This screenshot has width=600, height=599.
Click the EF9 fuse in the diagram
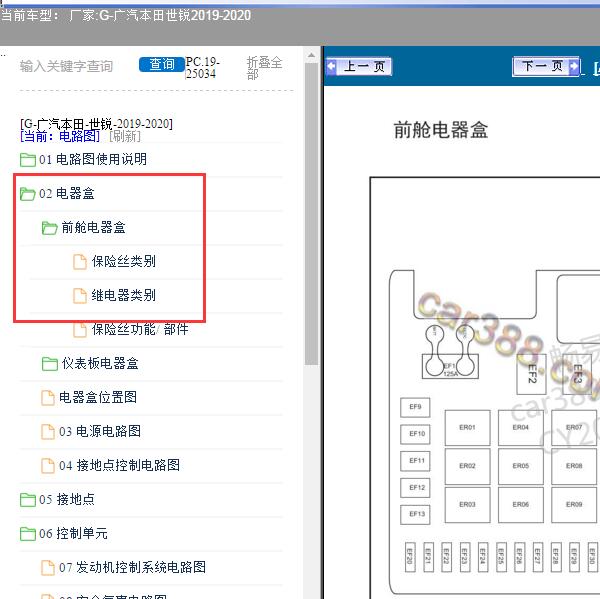point(415,407)
